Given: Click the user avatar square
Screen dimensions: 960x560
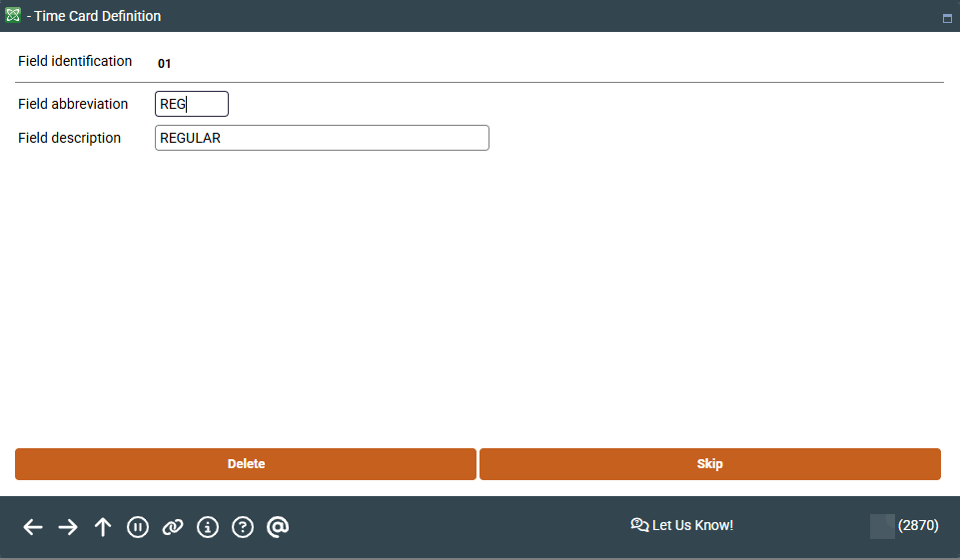Looking at the screenshot, I should 882,526.
